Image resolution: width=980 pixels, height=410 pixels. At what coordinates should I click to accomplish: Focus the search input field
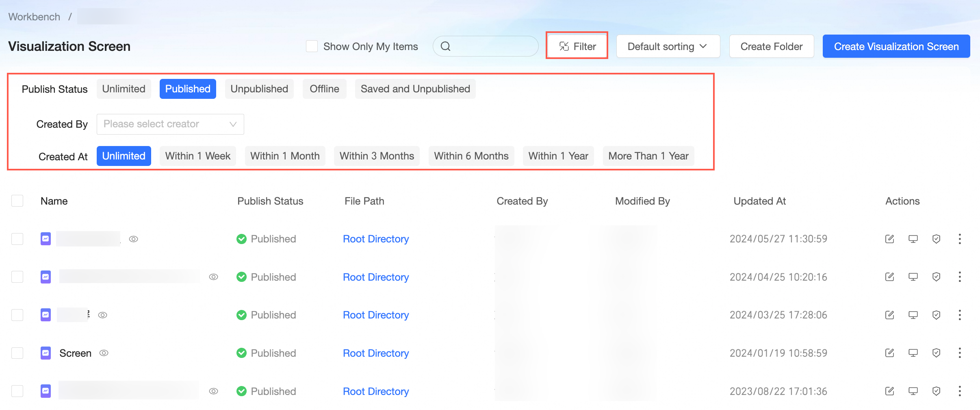[486, 46]
